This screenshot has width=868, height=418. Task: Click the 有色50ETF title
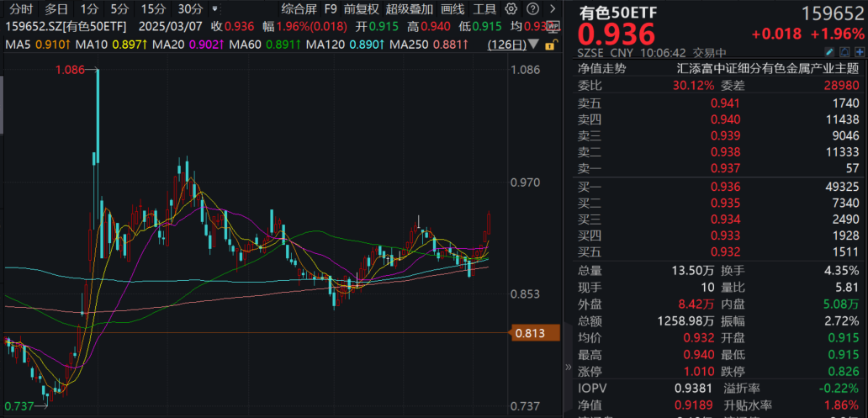tap(618, 12)
